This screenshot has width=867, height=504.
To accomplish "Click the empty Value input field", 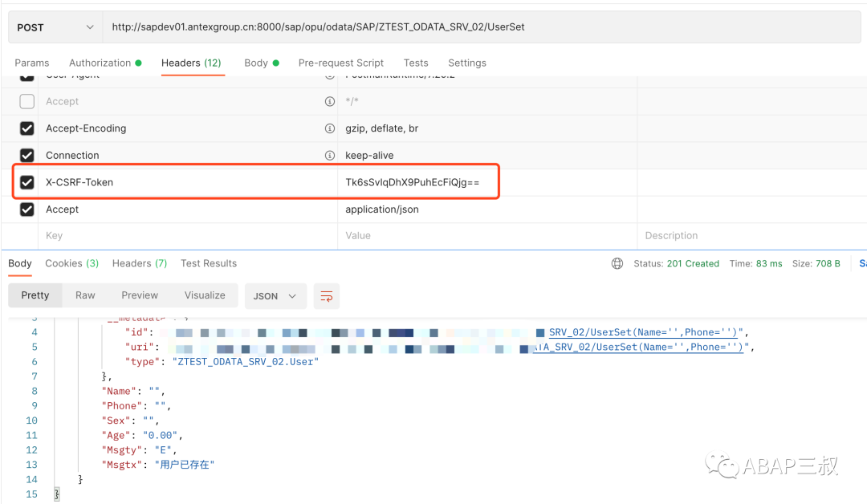I will (487, 235).
